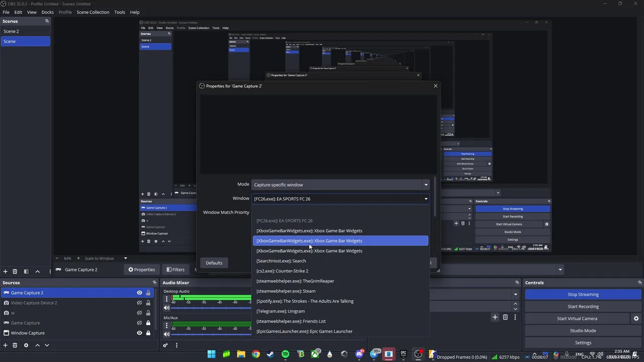Add a new scene with plus icon

6,271
